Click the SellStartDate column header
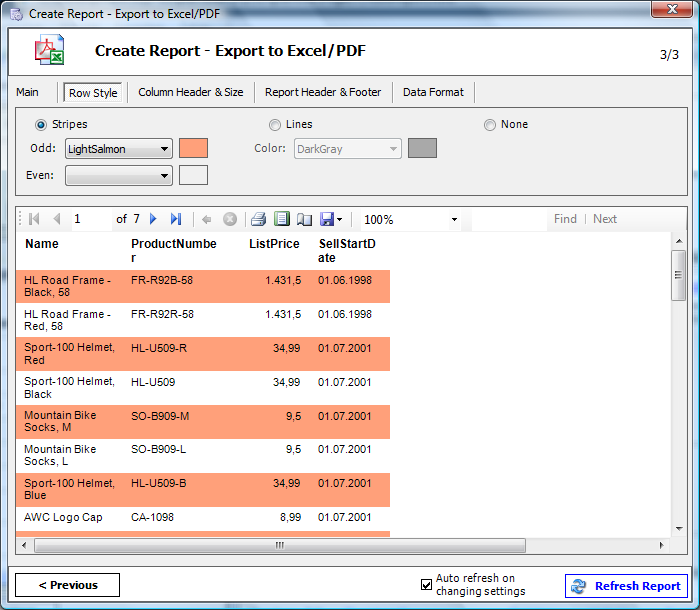The height and width of the screenshot is (610, 700). click(347, 251)
